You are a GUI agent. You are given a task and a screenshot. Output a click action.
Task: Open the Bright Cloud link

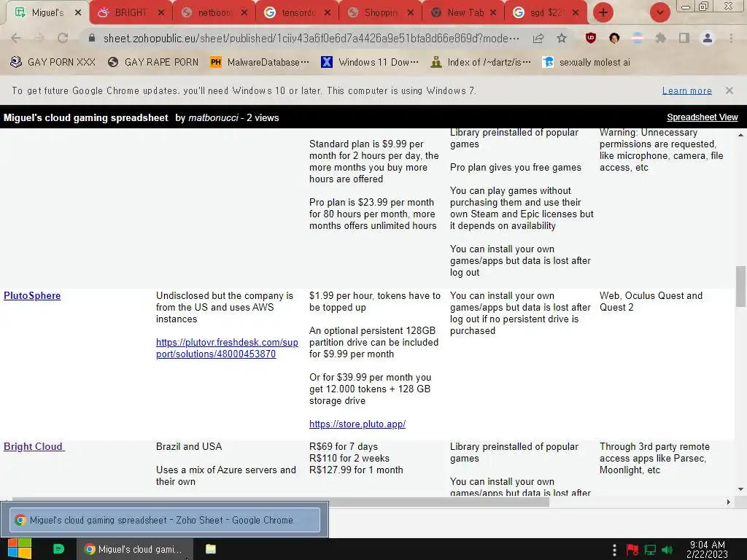tap(34, 447)
